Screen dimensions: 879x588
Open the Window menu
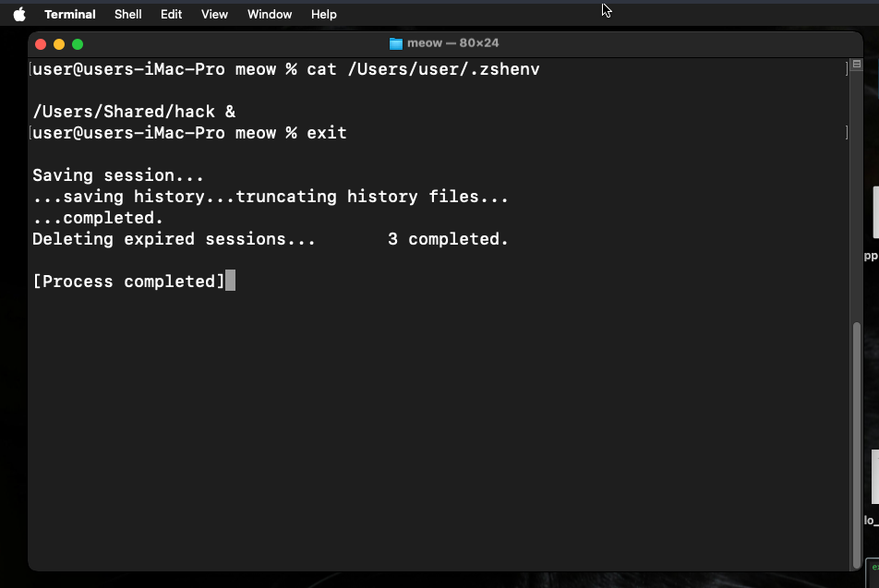(x=269, y=14)
